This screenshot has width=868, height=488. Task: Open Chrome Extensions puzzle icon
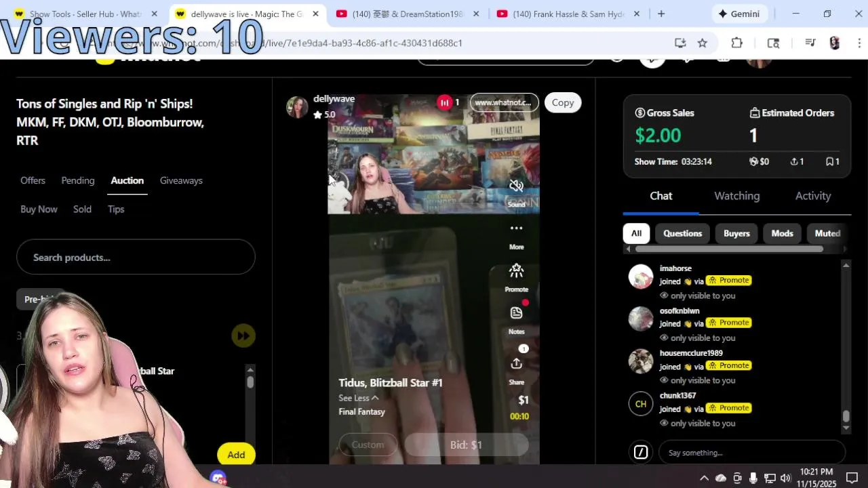click(x=737, y=43)
